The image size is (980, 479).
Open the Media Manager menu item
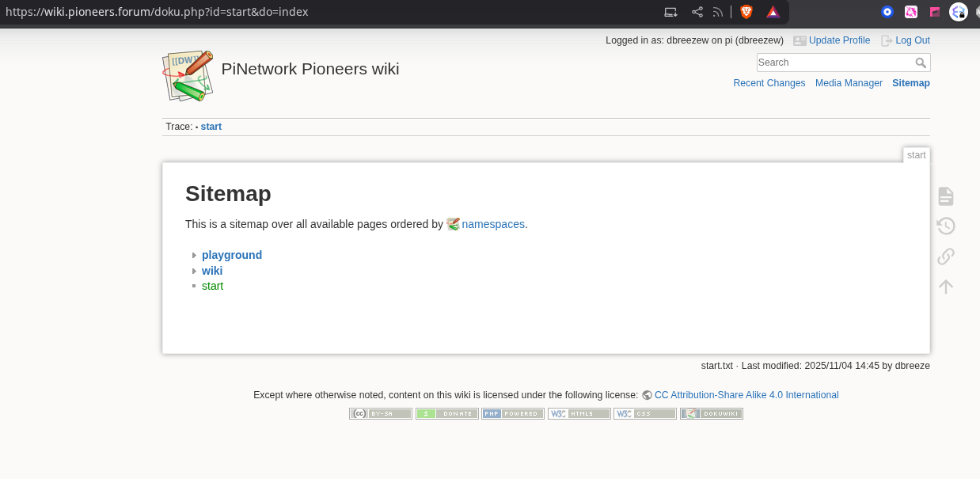pyautogui.click(x=849, y=83)
